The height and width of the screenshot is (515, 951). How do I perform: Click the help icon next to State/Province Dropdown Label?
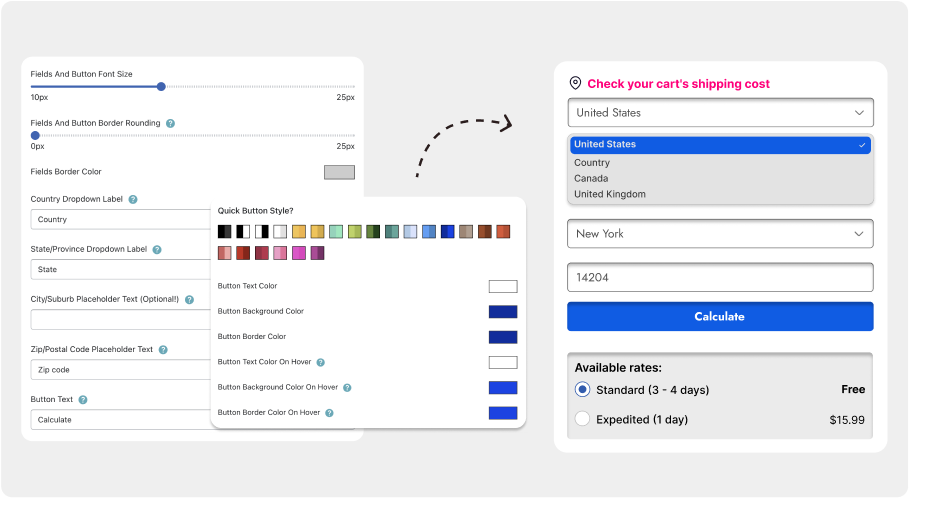pos(157,250)
